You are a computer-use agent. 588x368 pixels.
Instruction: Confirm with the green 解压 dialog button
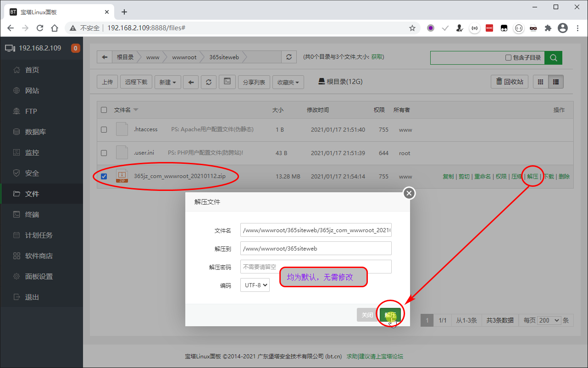tap(390, 315)
